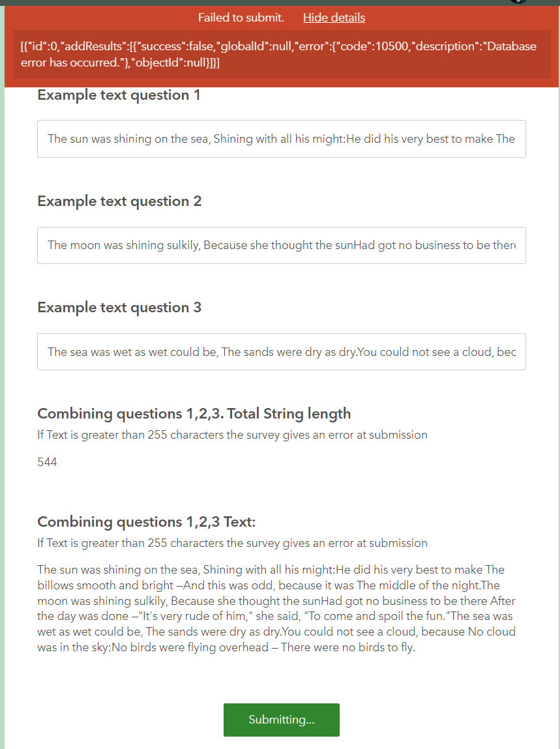
Task: Open the Hide details link
Action: [x=334, y=18]
